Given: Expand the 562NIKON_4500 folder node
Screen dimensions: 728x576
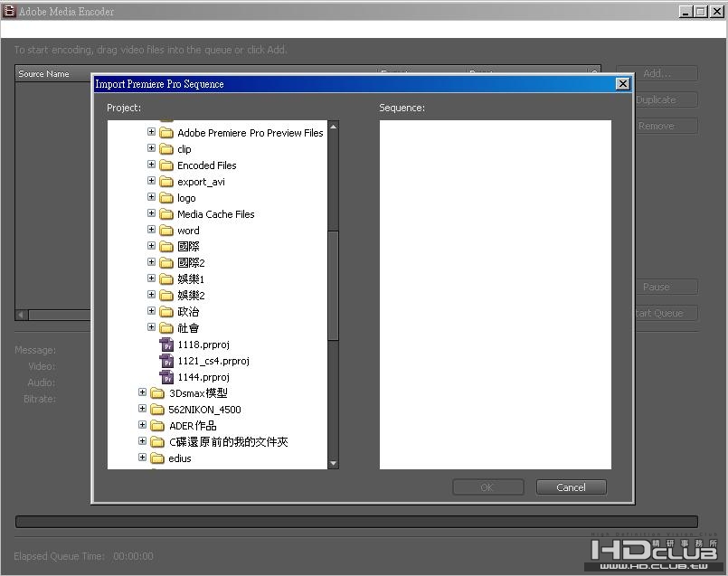Looking at the screenshot, I should [x=143, y=409].
